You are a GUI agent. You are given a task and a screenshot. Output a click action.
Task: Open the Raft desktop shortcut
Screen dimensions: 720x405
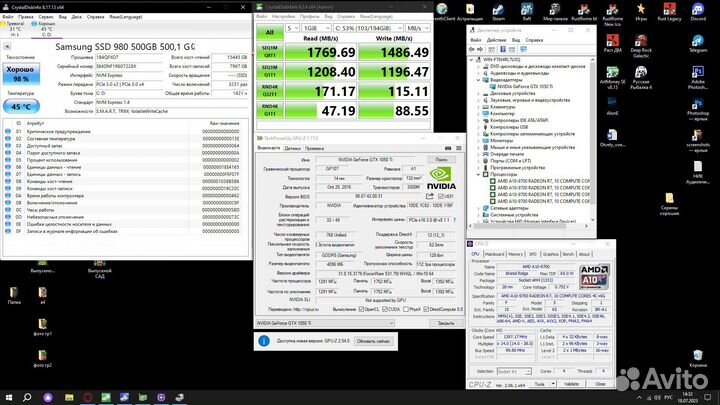(527, 12)
